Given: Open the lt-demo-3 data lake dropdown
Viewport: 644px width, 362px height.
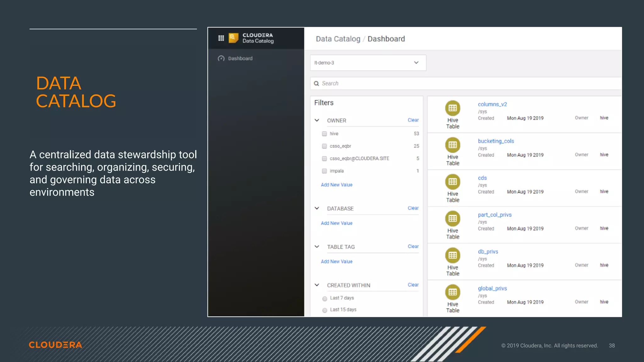Looking at the screenshot, I should click(368, 63).
